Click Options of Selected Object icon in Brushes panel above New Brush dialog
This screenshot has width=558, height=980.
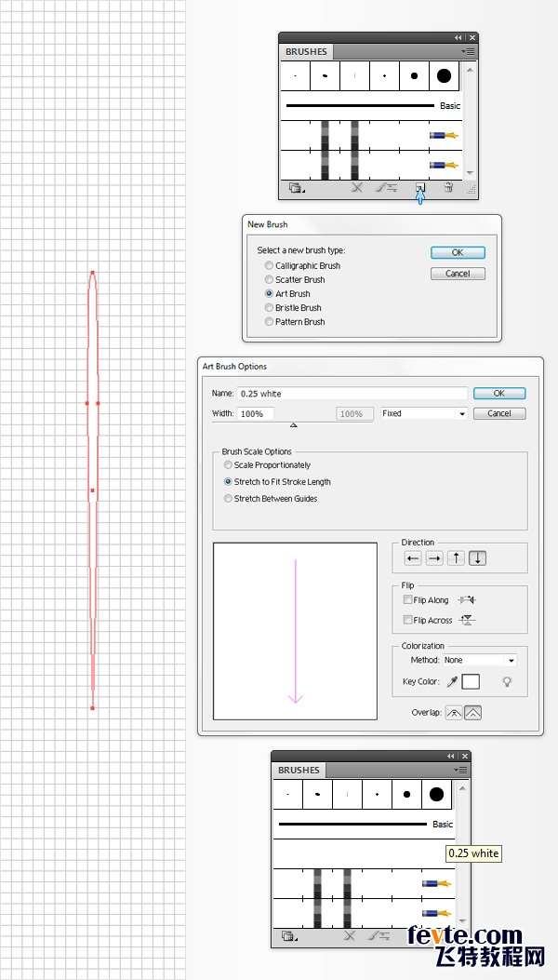click(386, 187)
